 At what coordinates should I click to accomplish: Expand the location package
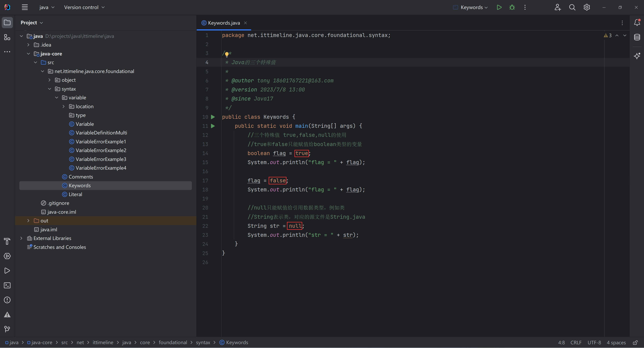click(x=64, y=106)
